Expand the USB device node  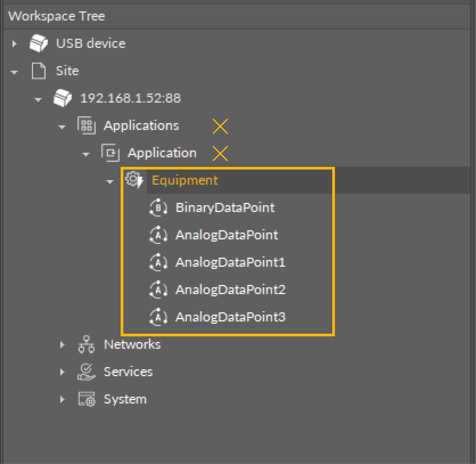click(x=14, y=44)
